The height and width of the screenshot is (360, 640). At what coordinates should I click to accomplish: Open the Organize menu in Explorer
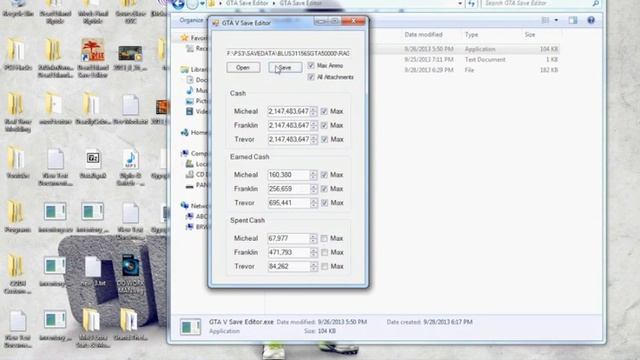[192, 20]
